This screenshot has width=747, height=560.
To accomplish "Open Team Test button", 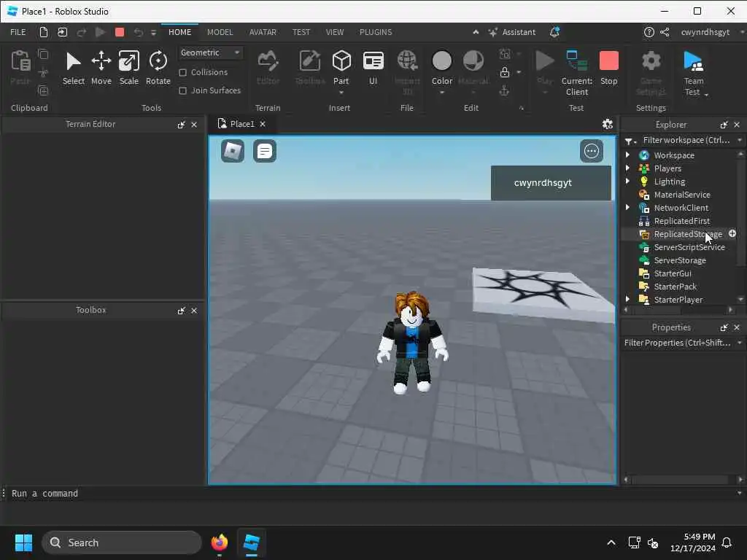I will [x=694, y=73].
